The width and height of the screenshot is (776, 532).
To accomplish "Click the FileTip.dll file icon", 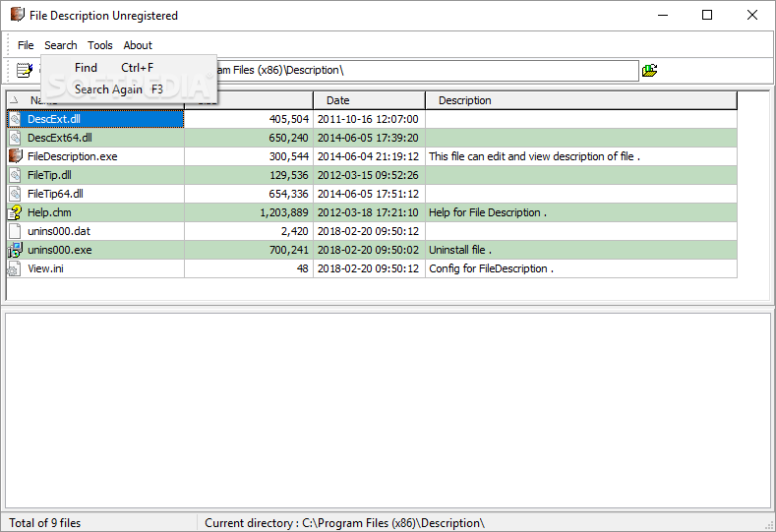I will click(16, 175).
